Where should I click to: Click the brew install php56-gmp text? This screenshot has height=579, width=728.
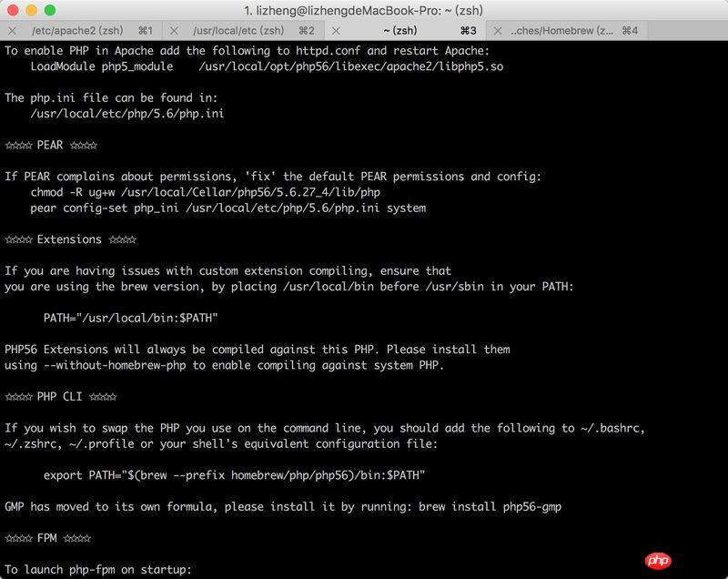490,507
